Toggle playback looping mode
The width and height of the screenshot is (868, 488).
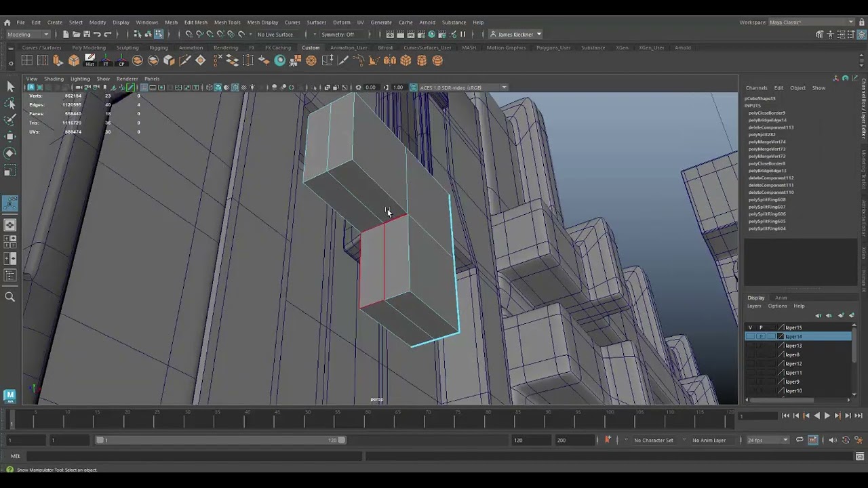pos(800,440)
